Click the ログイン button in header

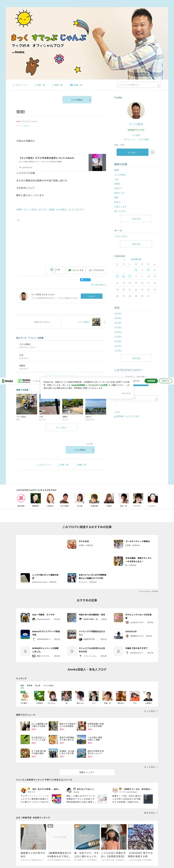coord(166,381)
